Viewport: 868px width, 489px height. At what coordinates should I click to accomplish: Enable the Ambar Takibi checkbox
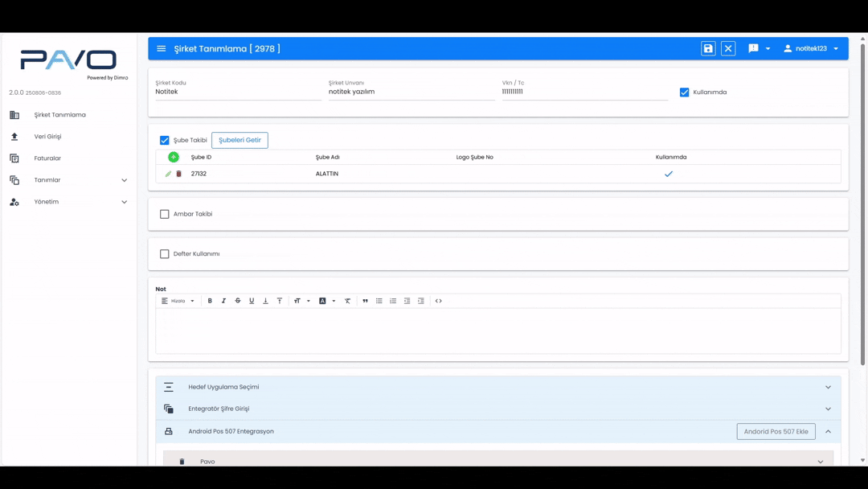(165, 214)
